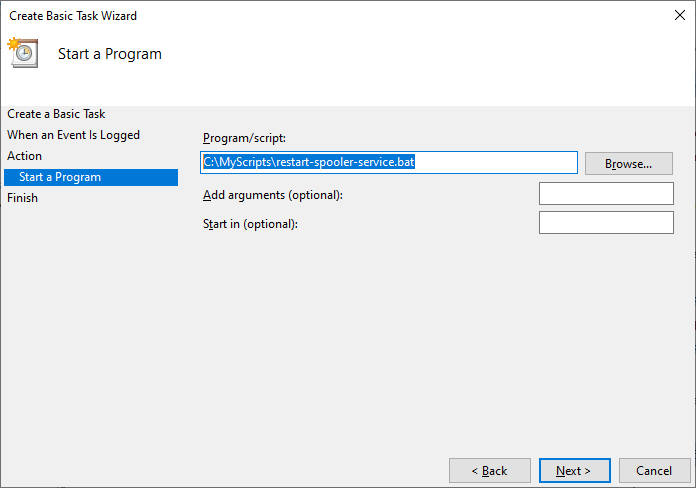Screen dimensions: 696x488
Task: Click the Add arguments (optional): label
Action: coord(273,195)
